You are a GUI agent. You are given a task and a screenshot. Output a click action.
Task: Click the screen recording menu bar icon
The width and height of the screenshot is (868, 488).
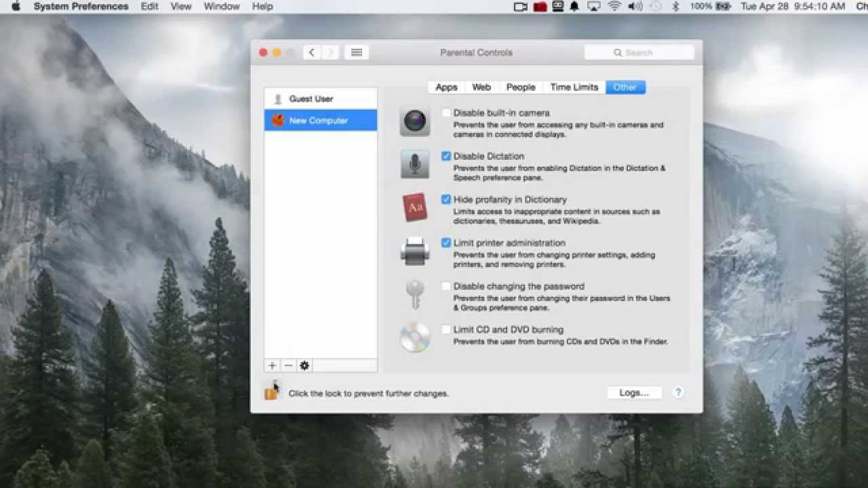521,7
